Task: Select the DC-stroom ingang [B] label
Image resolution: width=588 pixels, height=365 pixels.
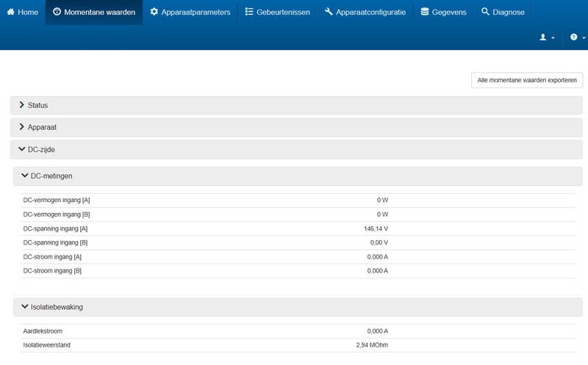Action: [52, 270]
